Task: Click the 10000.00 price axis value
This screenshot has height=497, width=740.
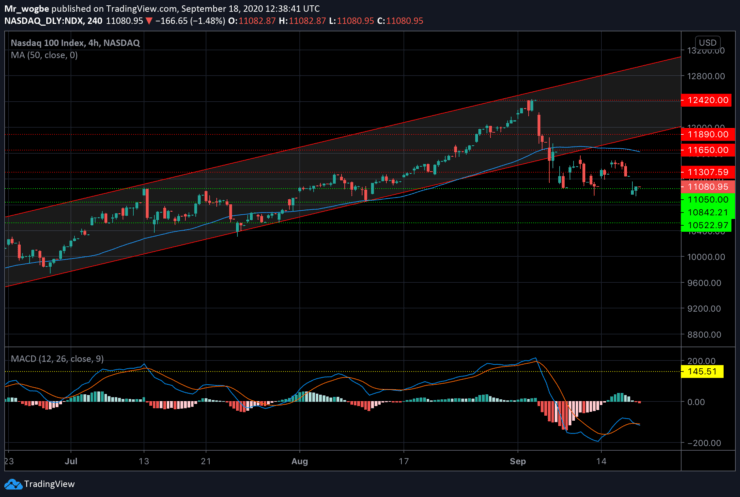Action: point(706,257)
